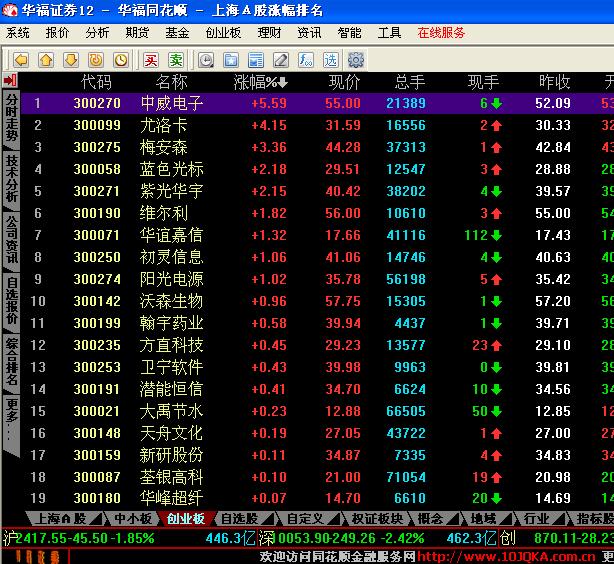Open the 在线服务 link in menu bar

coord(441,33)
